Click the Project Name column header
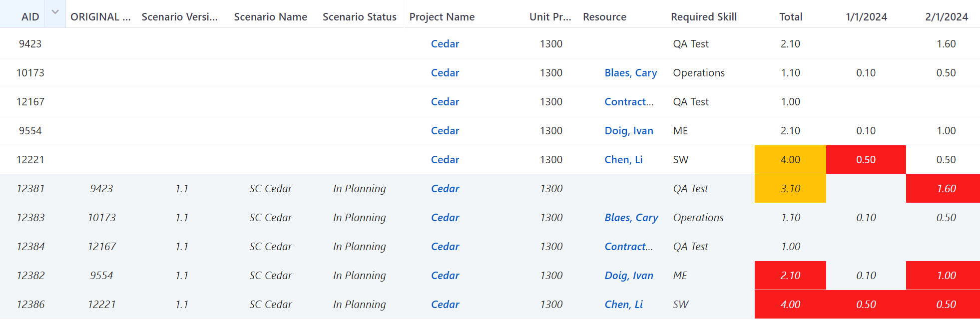Viewport: 980px width, 335px height. click(x=443, y=16)
